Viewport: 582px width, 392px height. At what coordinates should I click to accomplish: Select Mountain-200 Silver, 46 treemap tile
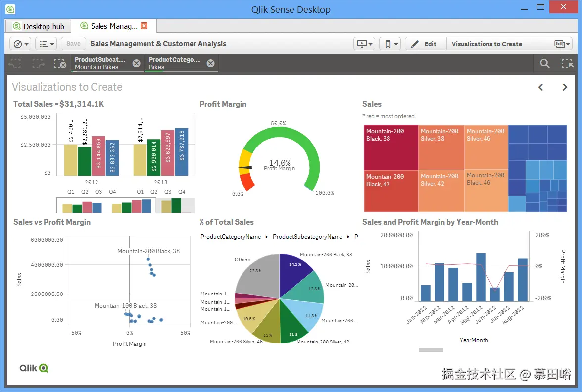[x=486, y=147]
